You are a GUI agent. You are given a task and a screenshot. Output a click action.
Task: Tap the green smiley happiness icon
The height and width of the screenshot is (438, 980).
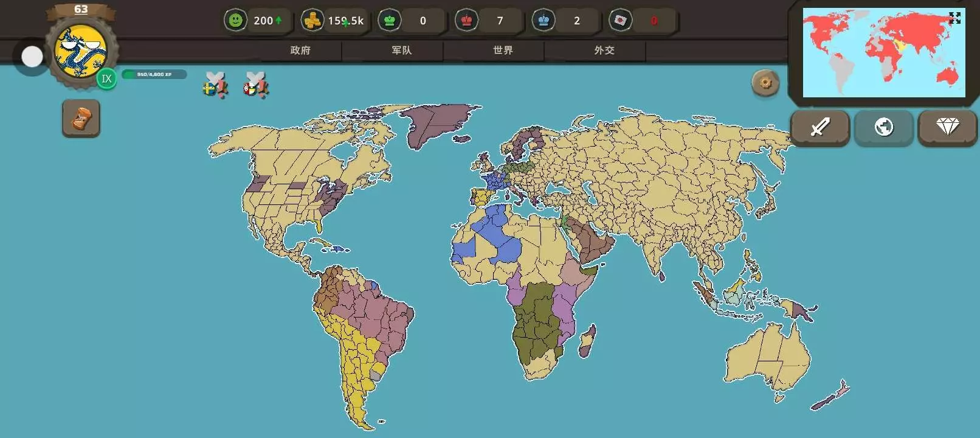[235, 21]
